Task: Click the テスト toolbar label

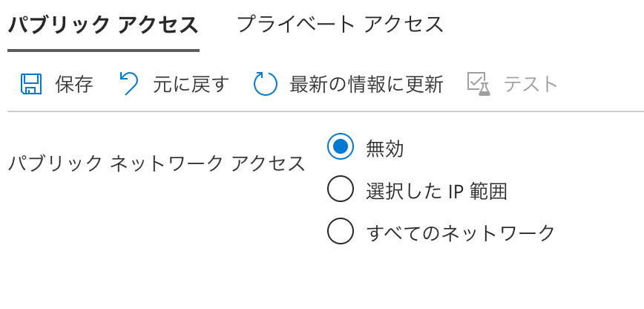Action: [530, 85]
